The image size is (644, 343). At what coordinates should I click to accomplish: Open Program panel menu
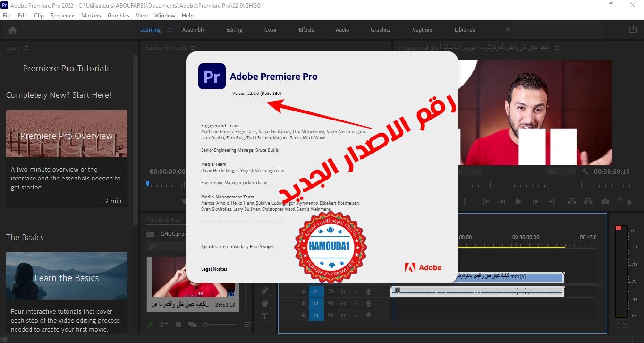coord(557,48)
